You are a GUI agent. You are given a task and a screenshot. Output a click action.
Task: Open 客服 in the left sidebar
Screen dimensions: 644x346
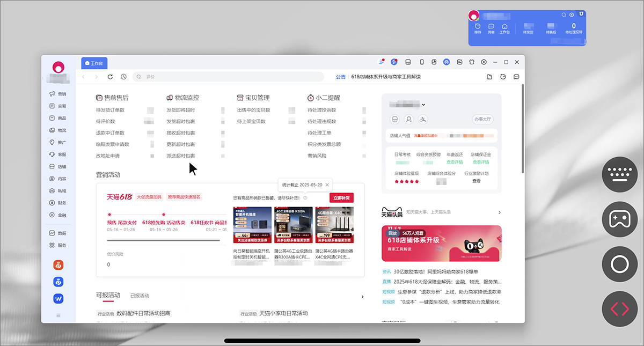pyautogui.click(x=58, y=154)
